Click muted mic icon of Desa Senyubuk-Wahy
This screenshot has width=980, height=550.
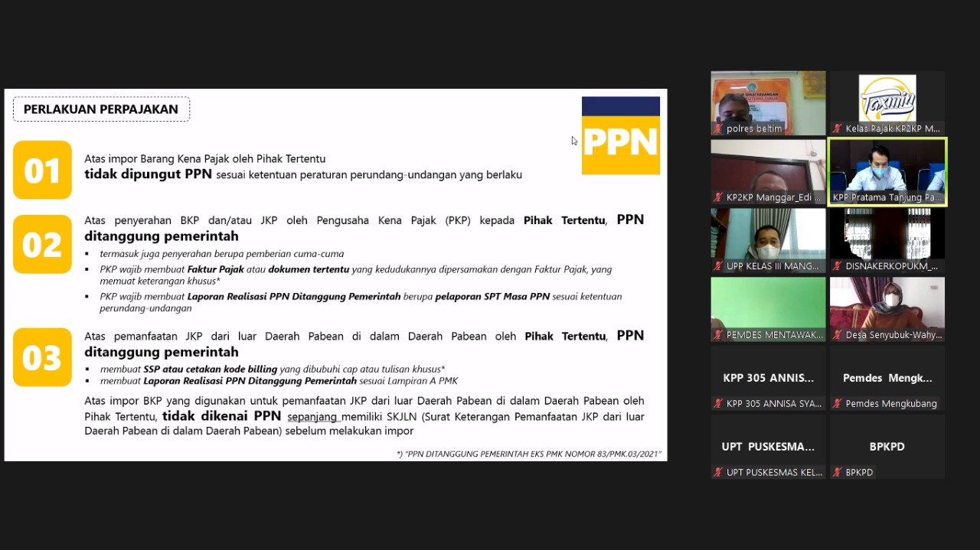(x=838, y=335)
